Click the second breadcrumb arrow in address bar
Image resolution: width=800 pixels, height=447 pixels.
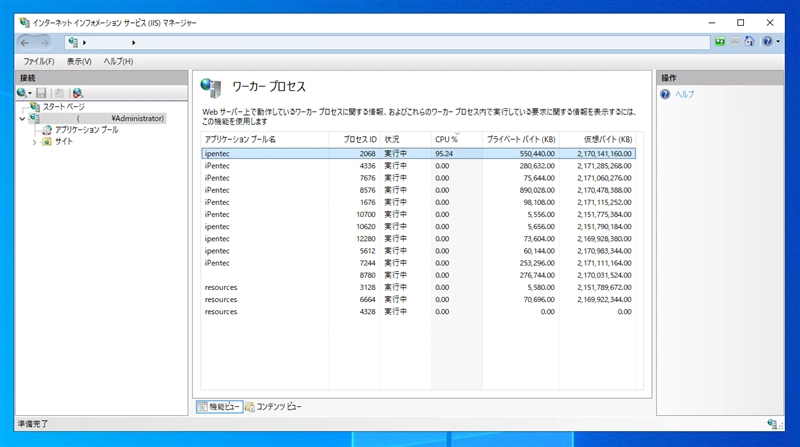pos(133,43)
